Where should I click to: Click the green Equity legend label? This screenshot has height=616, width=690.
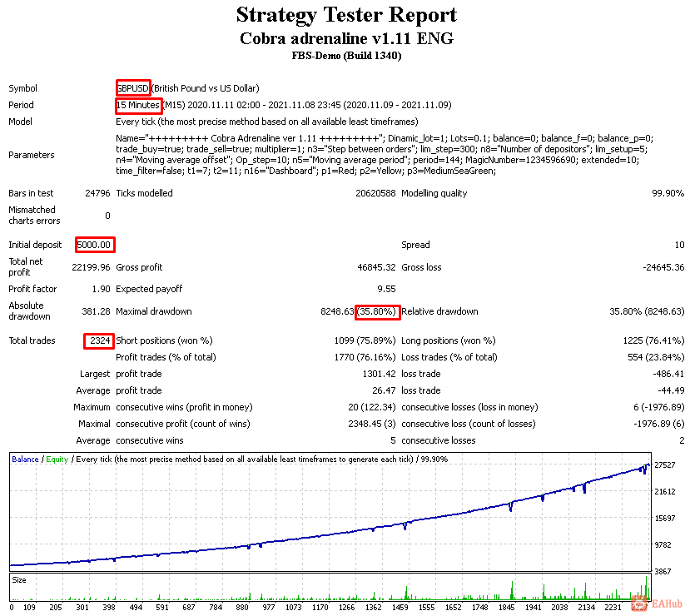(x=57, y=460)
